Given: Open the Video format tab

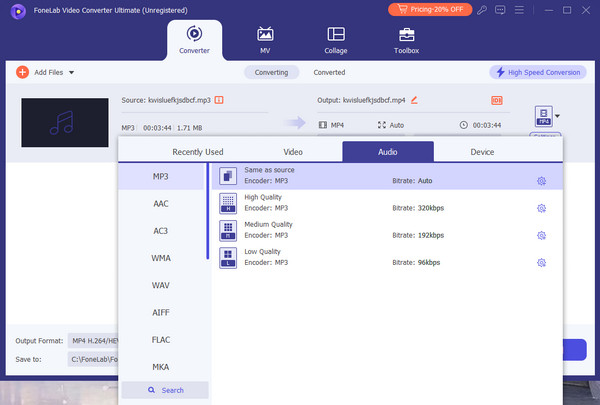Looking at the screenshot, I should 293,152.
